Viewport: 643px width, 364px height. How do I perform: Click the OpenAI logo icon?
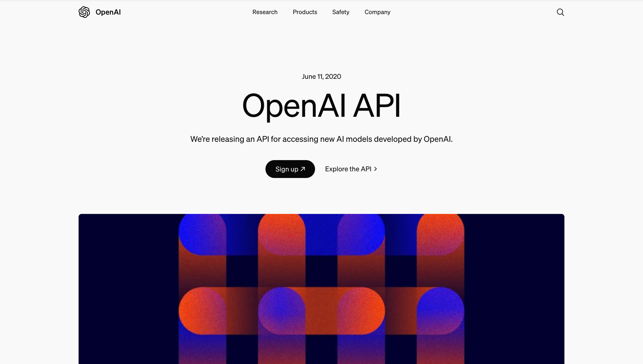84,12
